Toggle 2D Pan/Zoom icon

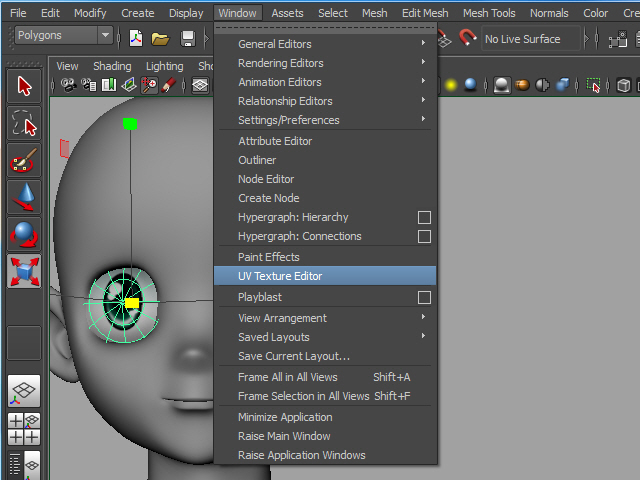(149, 85)
